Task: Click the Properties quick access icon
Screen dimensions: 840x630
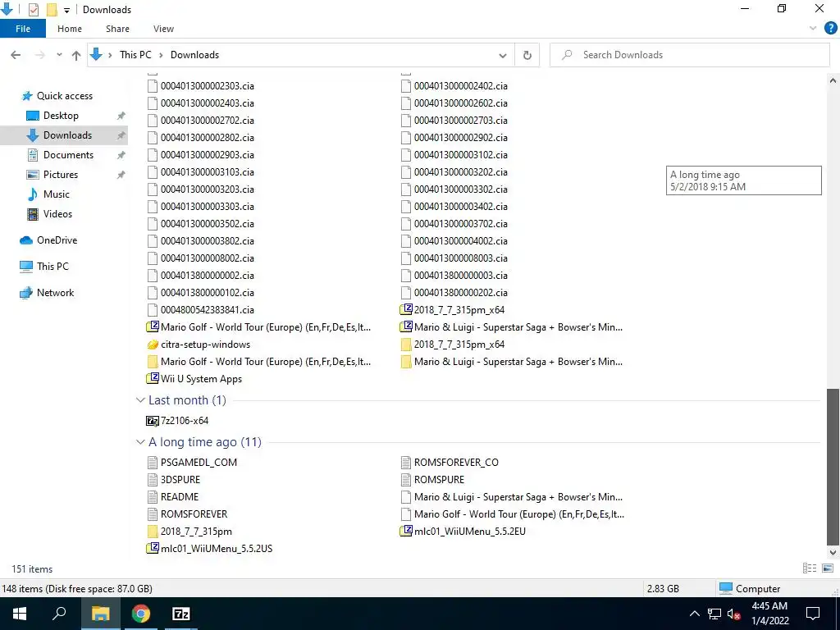Action: tap(33, 10)
